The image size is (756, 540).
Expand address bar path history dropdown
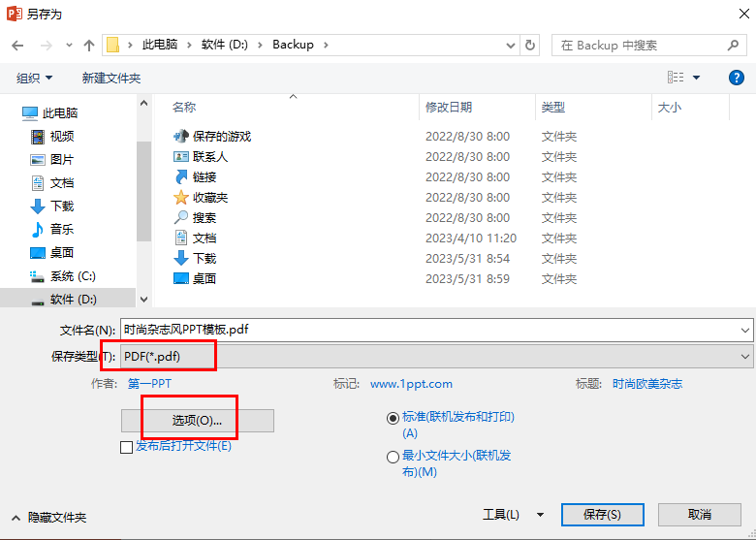click(511, 46)
